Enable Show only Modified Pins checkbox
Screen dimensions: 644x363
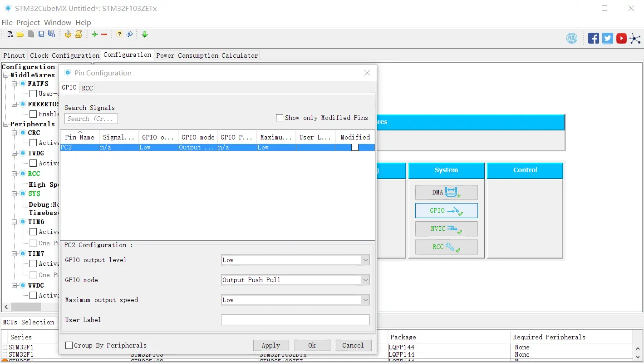(280, 118)
